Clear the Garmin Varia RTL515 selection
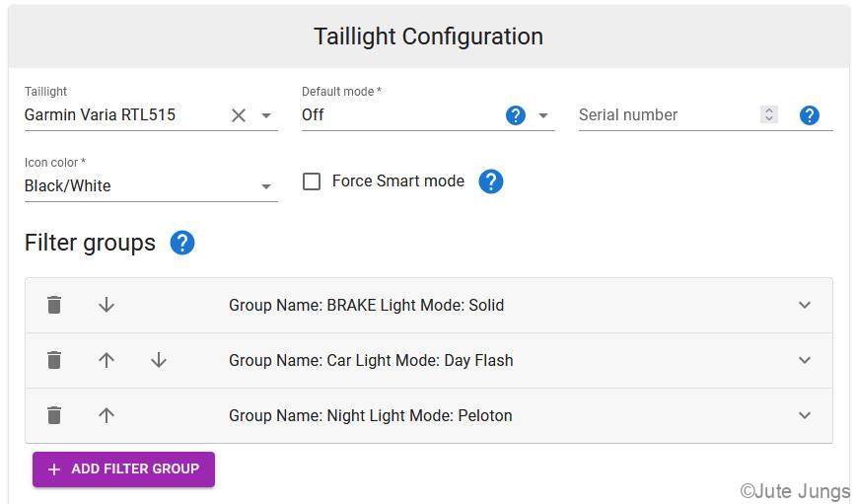The width and height of the screenshot is (856, 504). coord(239,115)
